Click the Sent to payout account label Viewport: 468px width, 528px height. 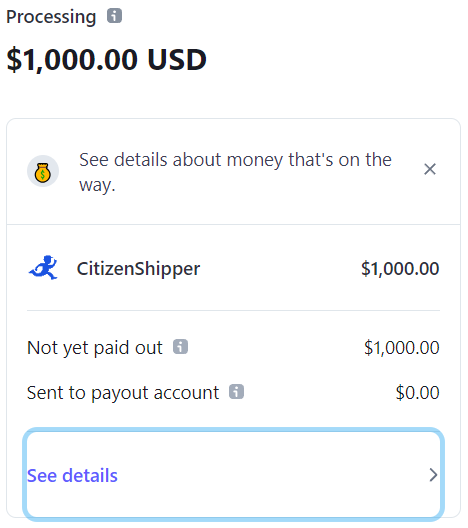click(123, 393)
